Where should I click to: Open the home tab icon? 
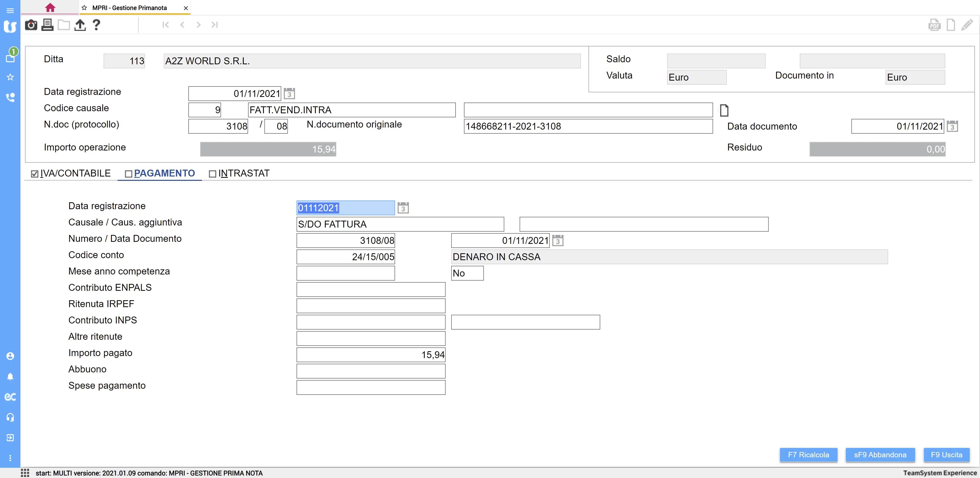pyautogui.click(x=50, y=8)
